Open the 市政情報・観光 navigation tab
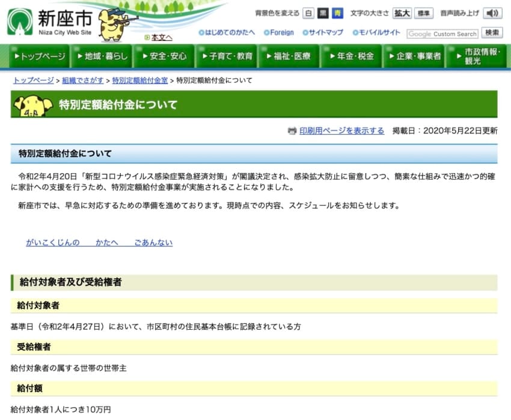511x420 pixels. (x=476, y=56)
